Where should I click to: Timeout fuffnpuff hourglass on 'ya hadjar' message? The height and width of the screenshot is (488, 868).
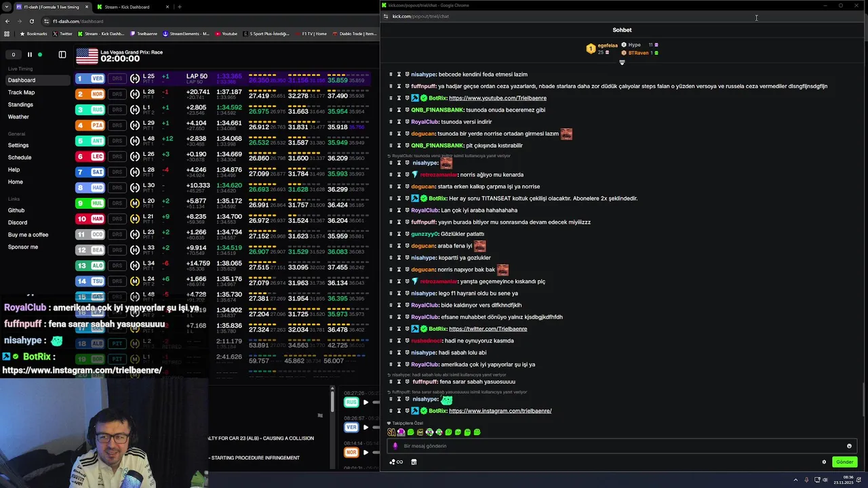(x=399, y=86)
